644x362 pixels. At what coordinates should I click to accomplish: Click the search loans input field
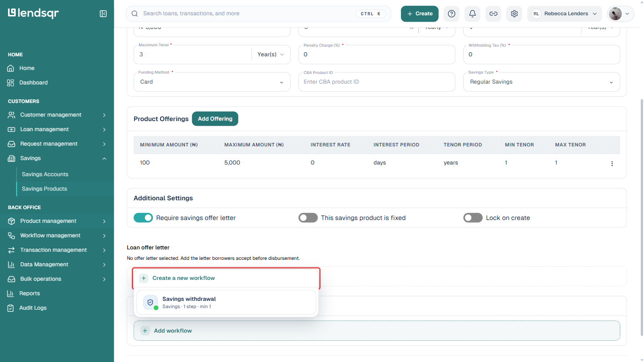(x=258, y=14)
